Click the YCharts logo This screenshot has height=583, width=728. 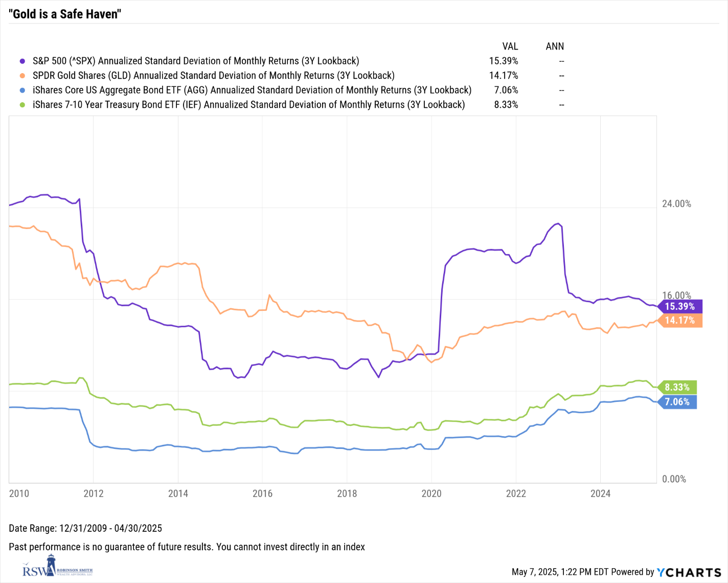tap(689, 572)
